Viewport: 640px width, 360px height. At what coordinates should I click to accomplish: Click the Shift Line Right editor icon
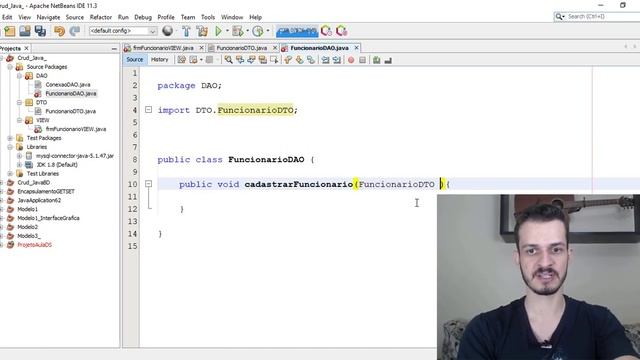pos(337,60)
